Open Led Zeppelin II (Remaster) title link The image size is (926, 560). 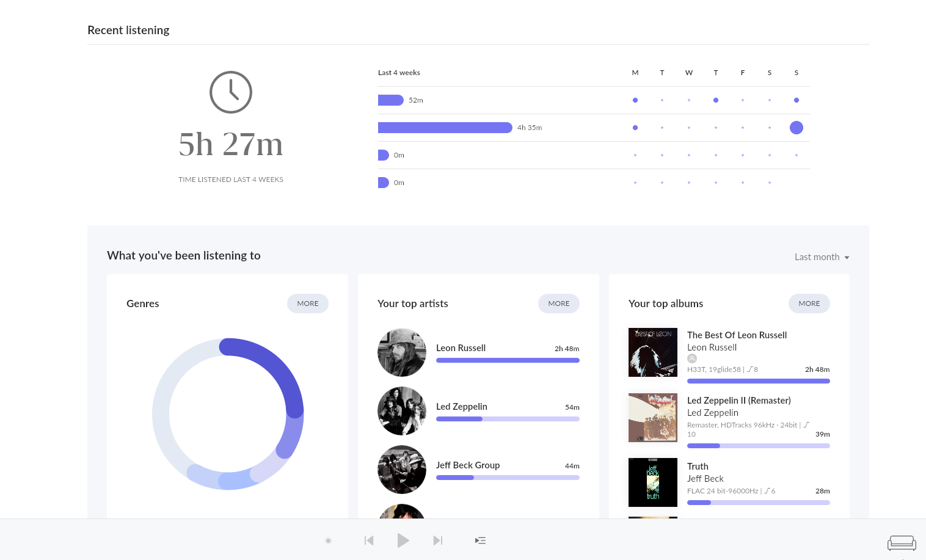739,401
